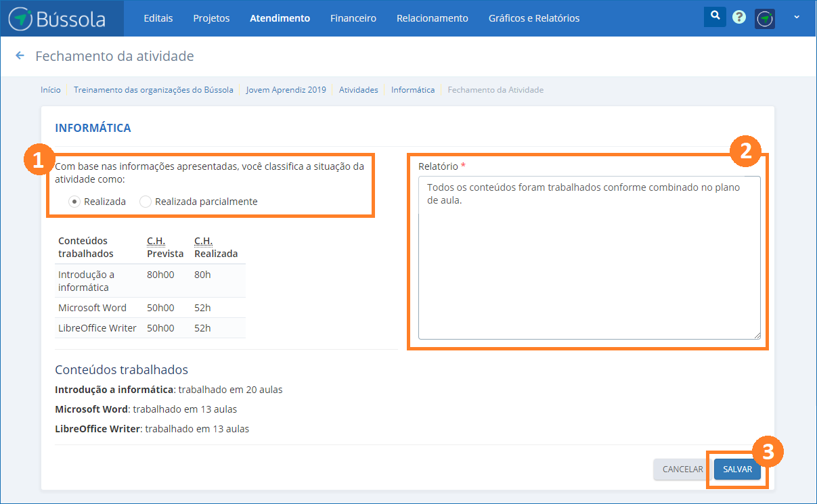Grab the Relatório textarea resize handle
Viewport: 817px width, 504px height.
(757, 335)
